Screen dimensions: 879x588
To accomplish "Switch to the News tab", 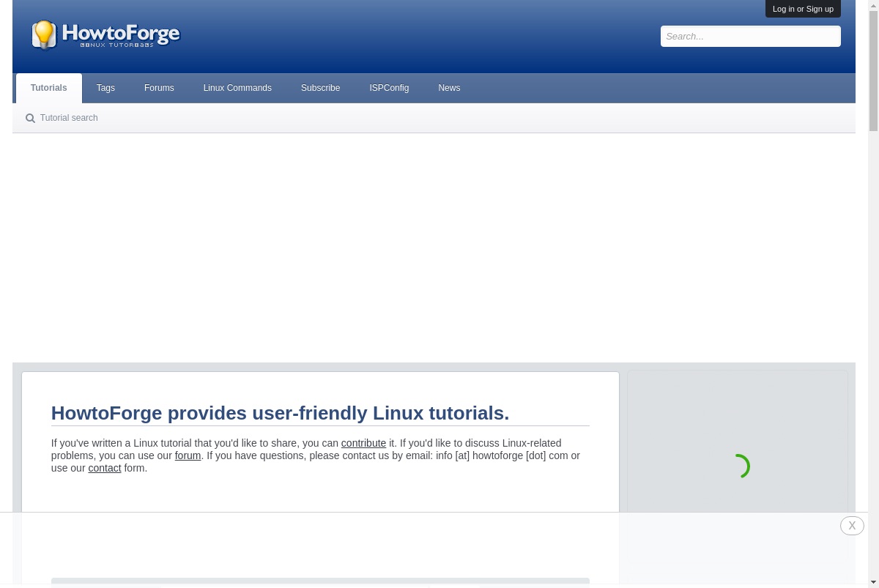I will 449,88.
